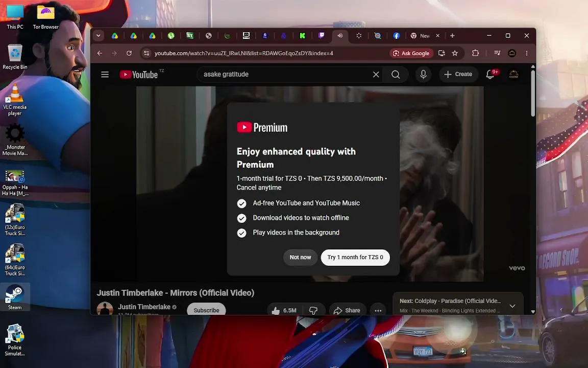Screen dimensions: 588x368
Task: Switch to the ST icon tab
Action: 190,36
